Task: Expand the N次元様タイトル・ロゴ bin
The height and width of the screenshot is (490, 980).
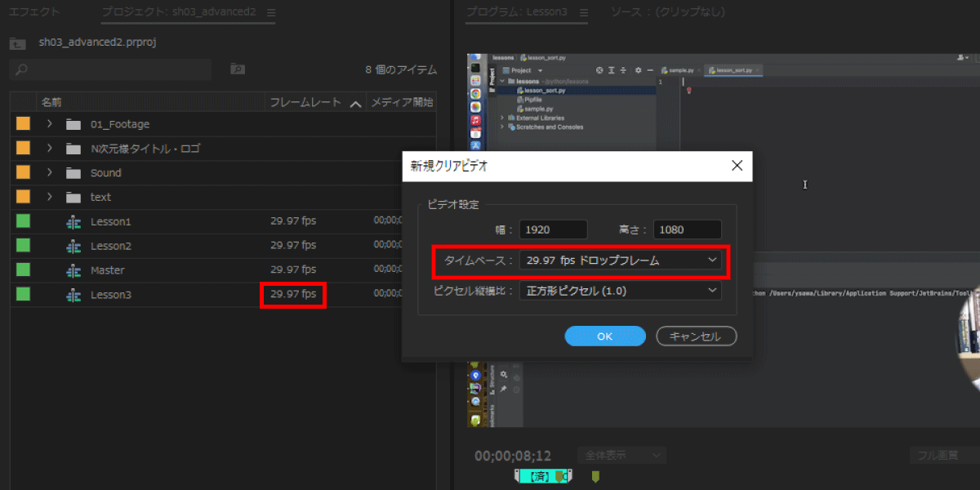Action: click(x=49, y=149)
